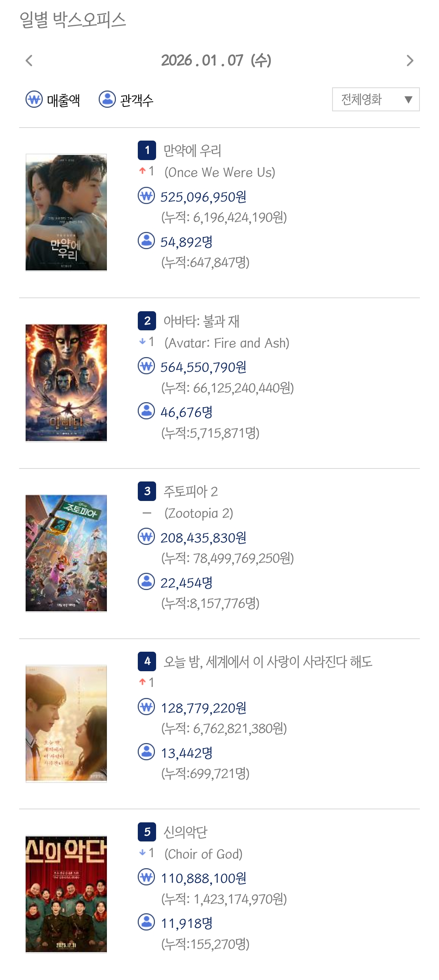The image size is (439, 980).
Task: Click the dropdown triangle arrow of 전체영화
Action: (x=409, y=100)
